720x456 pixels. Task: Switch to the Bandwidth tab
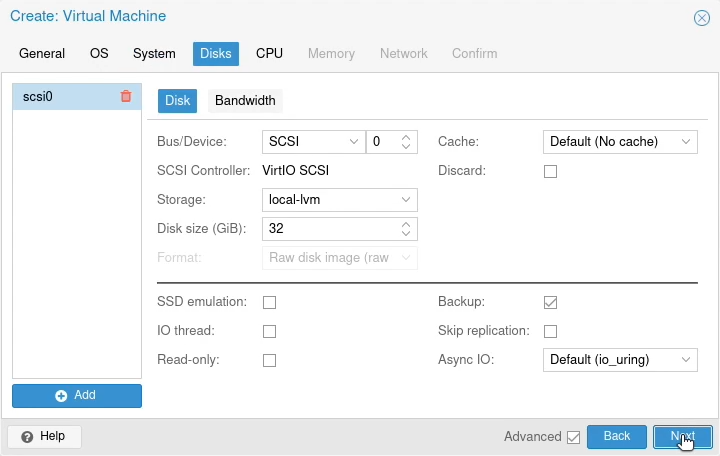[245, 101]
